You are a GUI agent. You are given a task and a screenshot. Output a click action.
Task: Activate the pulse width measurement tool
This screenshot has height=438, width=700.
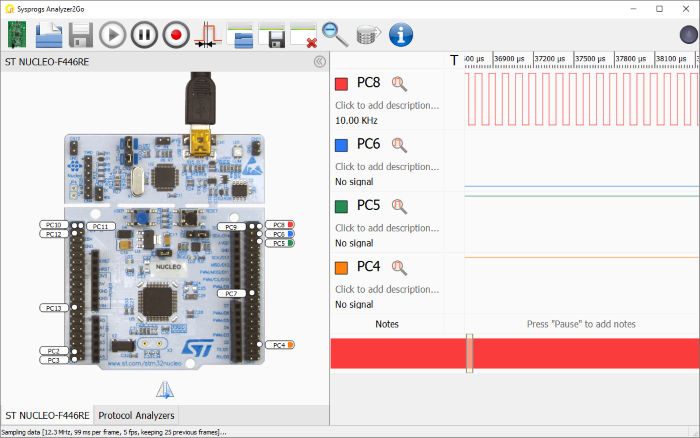click(208, 34)
